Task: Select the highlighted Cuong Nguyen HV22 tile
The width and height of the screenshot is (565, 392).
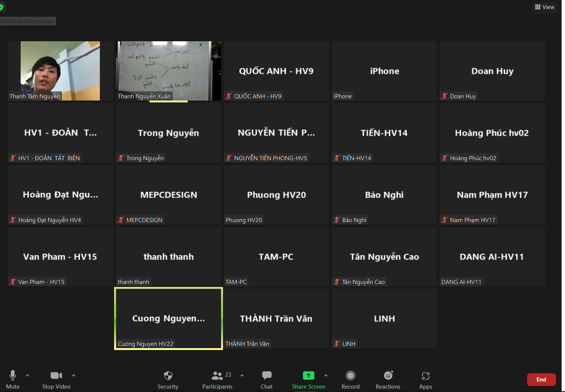Action: (x=168, y=318)
